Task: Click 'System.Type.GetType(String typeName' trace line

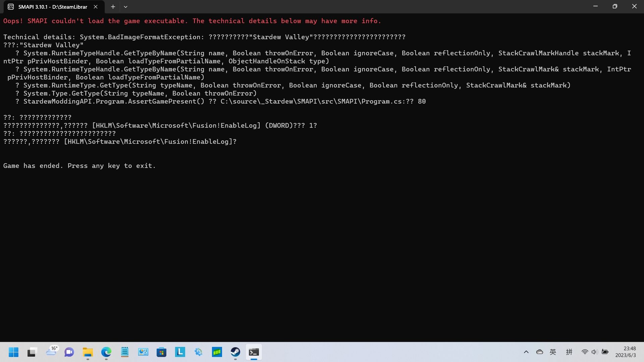Action: 136,94
